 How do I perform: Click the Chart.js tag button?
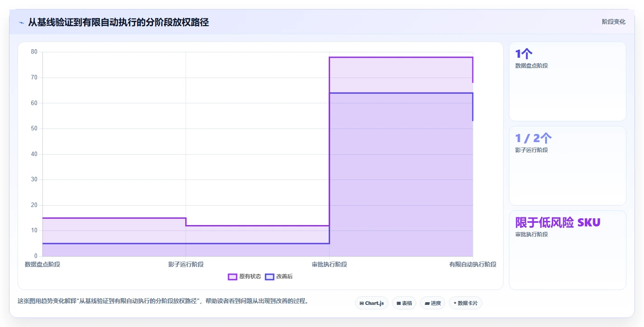pos(372,303)
